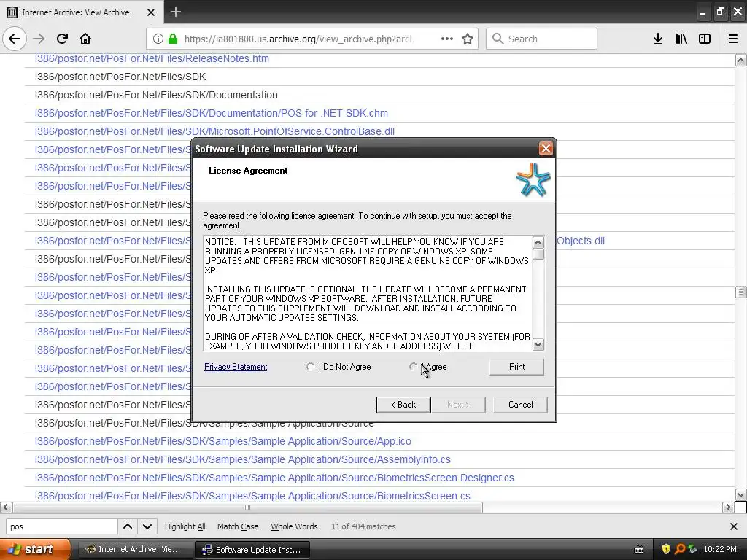The image size is (747, 560).
Task: Open the Firefox home page
Action: coord(85,39)
